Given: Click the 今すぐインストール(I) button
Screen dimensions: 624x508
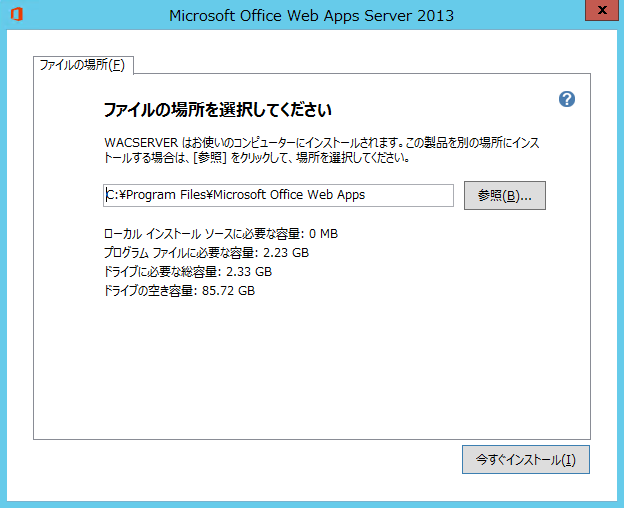Looking at the screenshot, I should (x=525, y=460).
